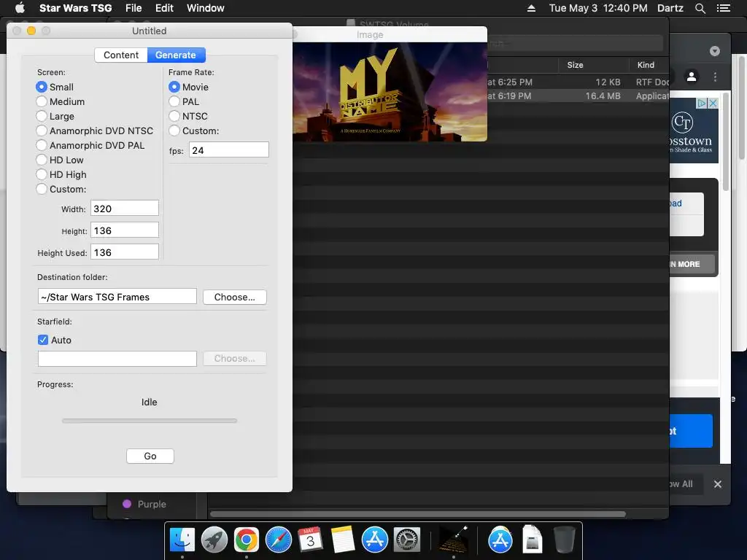Open the Notification Center list icon
This screenshot has width=747, height=560.
(723, 8)
